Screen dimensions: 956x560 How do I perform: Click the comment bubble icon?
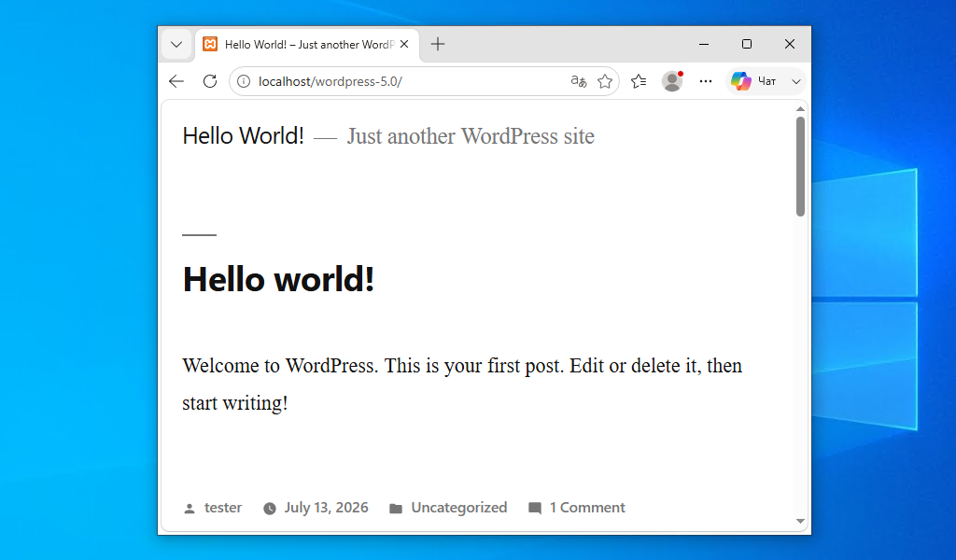point(535,509)
